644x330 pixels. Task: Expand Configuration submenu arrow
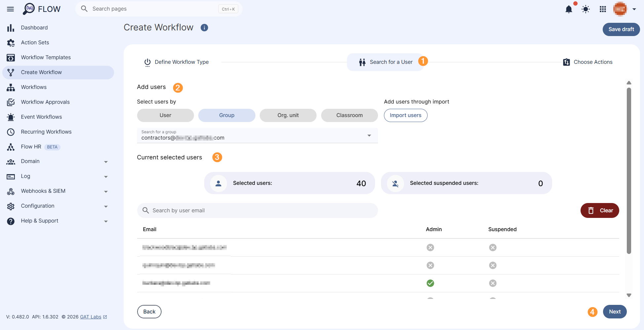pos(106,207)
